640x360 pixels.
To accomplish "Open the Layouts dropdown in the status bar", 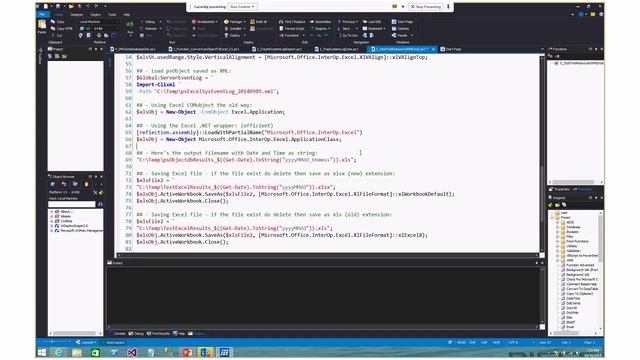I will click(86, 342).
